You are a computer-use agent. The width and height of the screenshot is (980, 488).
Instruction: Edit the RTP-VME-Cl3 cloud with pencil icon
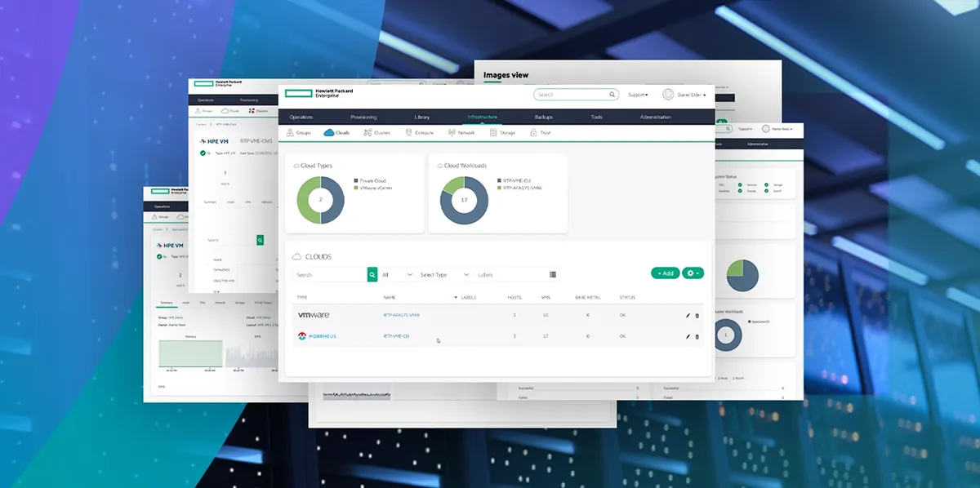pyautogui.click(x=688, y=336)
